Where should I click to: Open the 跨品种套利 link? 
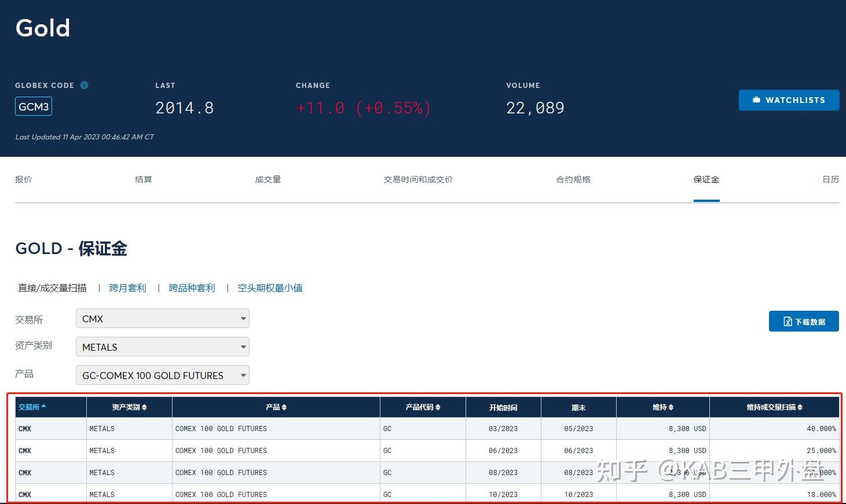[x=192, y=288]
